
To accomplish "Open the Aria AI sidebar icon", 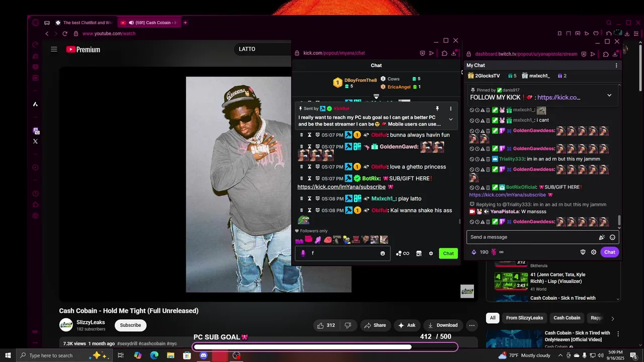I will point(35,104).
